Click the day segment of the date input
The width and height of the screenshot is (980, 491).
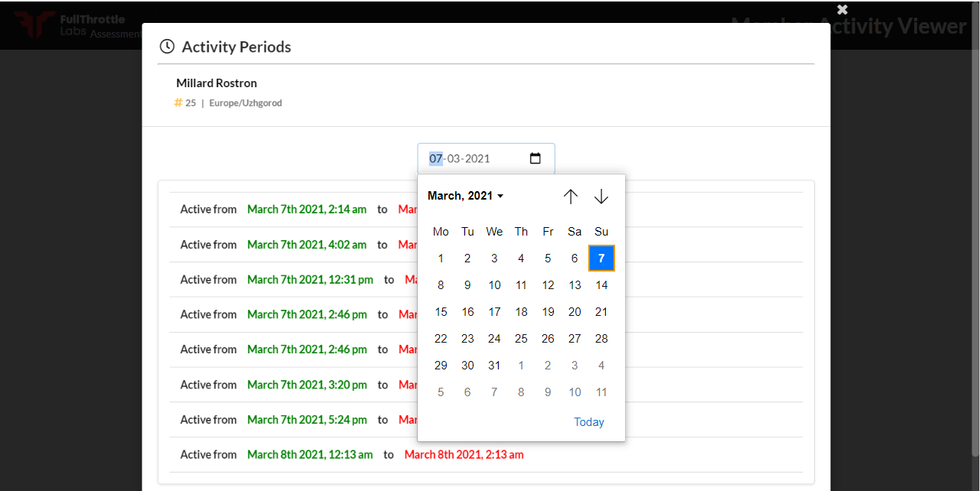435,159
